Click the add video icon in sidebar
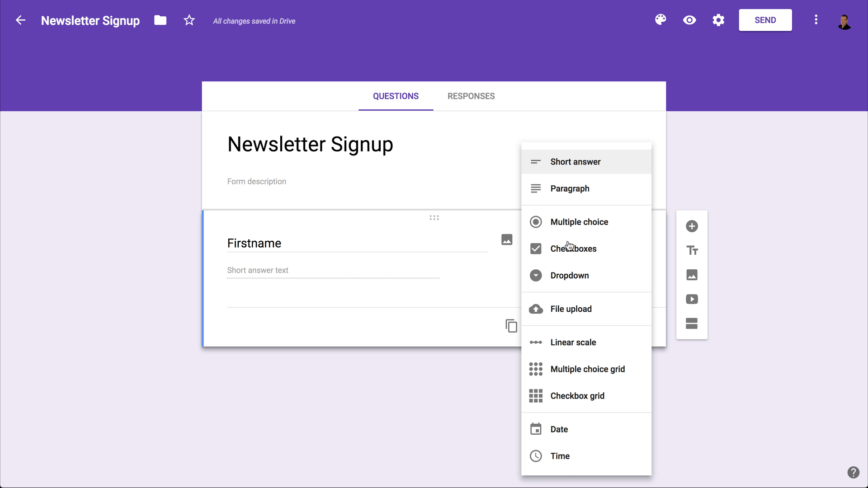This screenshot has width=868, height=488. pos(692,299)
